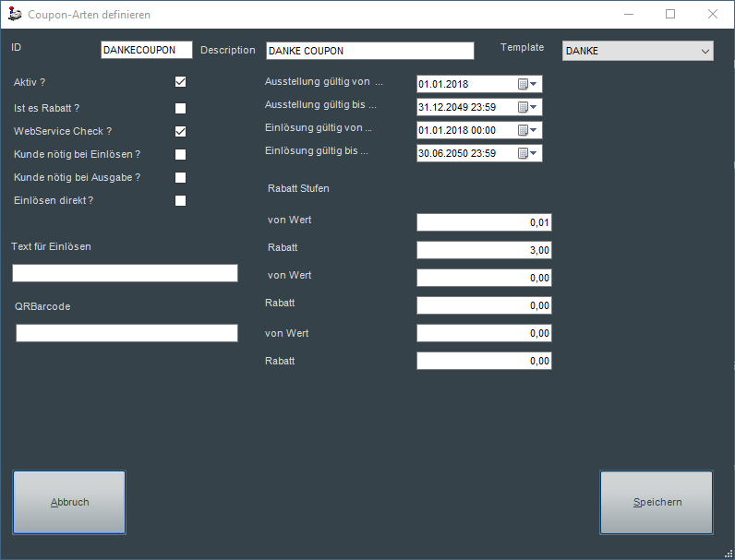The width and height of the screenshot is (735, 560).
Task: Tick Kunde nötig bei Ausgabe checkbox
Action: click(181, 177)
